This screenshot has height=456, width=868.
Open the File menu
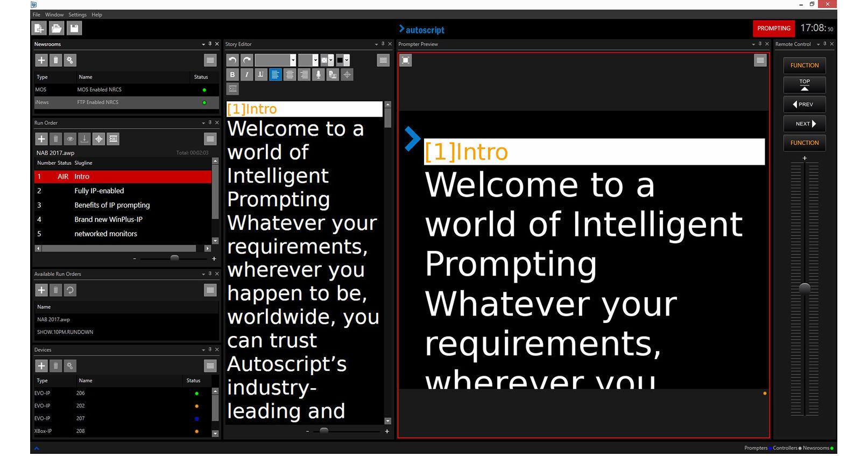[x=37, y=15]
